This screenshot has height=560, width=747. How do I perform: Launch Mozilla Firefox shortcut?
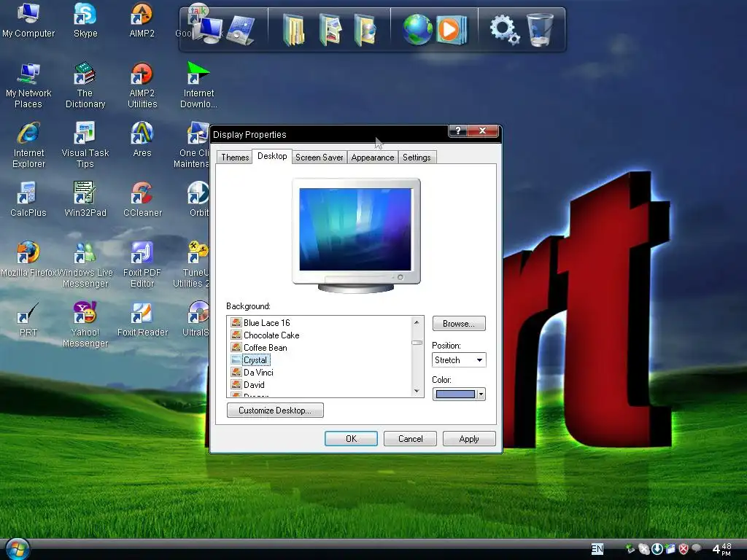[28, 260]
